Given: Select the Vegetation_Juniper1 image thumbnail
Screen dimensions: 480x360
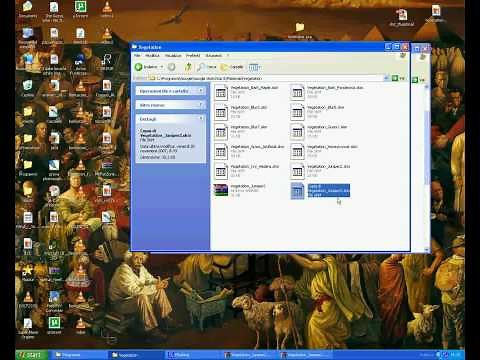Looking at the screenshot, I should point(221,190).
